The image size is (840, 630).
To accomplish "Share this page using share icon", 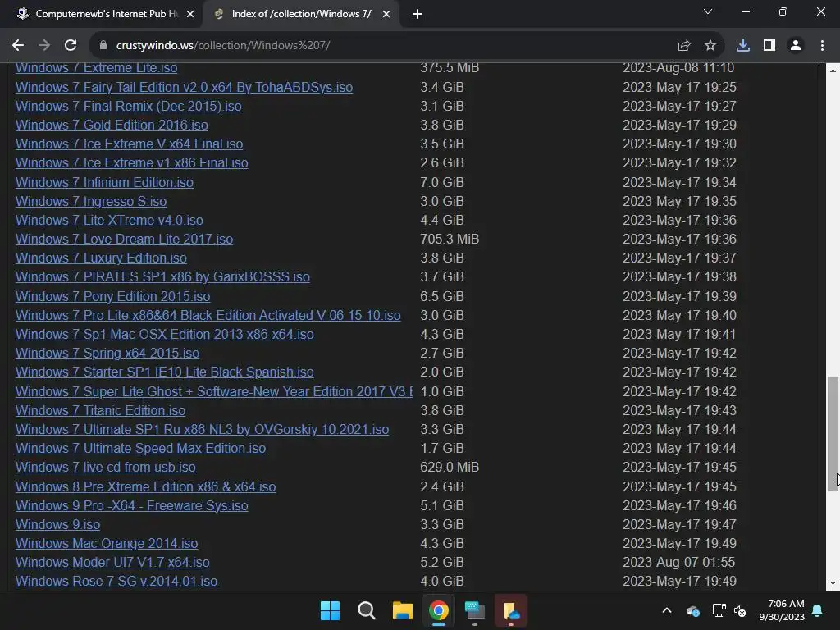I will [684, 46].
